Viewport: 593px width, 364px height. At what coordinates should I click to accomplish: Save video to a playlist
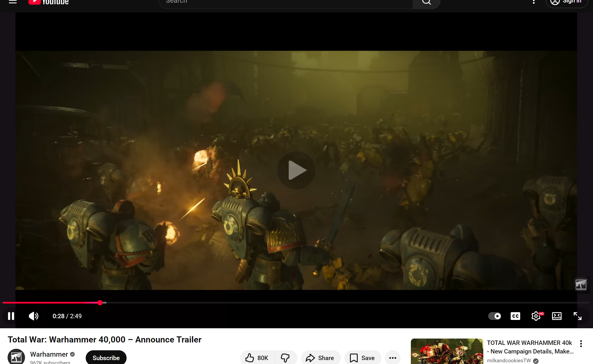coord(362,358)
